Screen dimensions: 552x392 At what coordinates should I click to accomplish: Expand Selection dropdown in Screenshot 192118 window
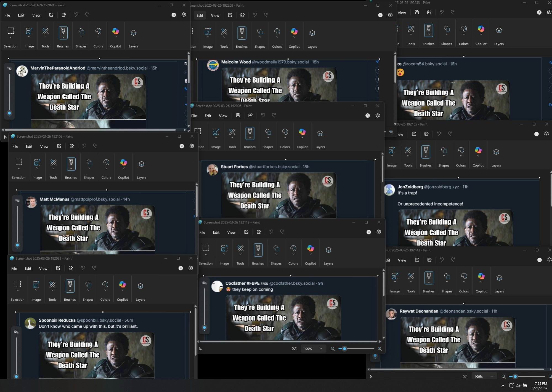click(206, 254)
